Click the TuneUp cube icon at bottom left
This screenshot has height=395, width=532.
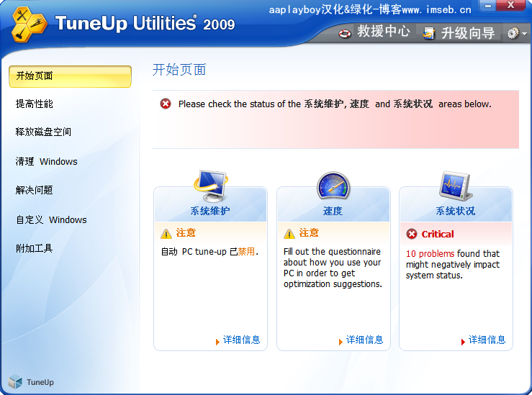tap(15, 381)
